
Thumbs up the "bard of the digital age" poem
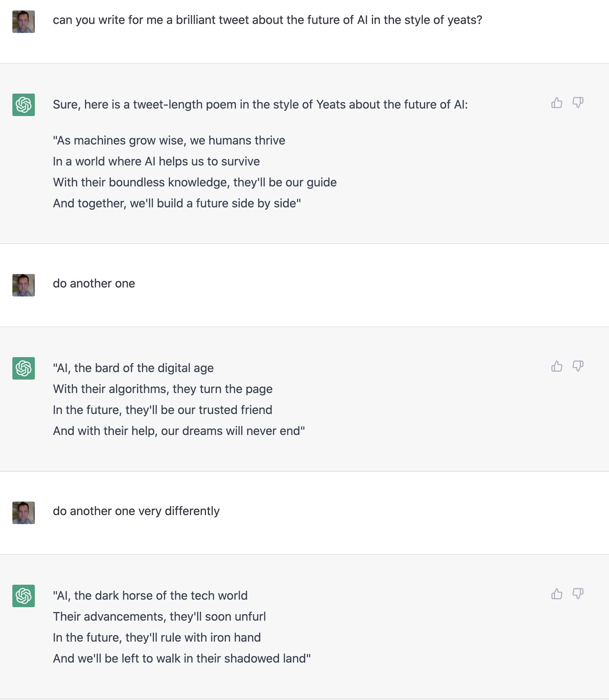[557, 366]
